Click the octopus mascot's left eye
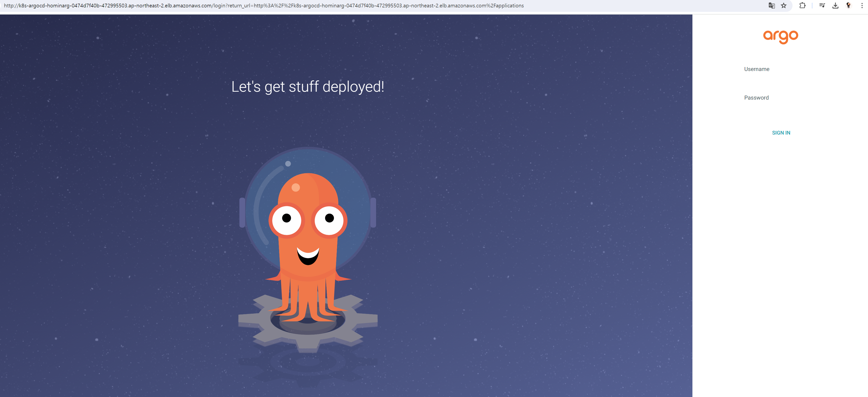The height and width of the screenshot is (397, 868). [286, 220]
